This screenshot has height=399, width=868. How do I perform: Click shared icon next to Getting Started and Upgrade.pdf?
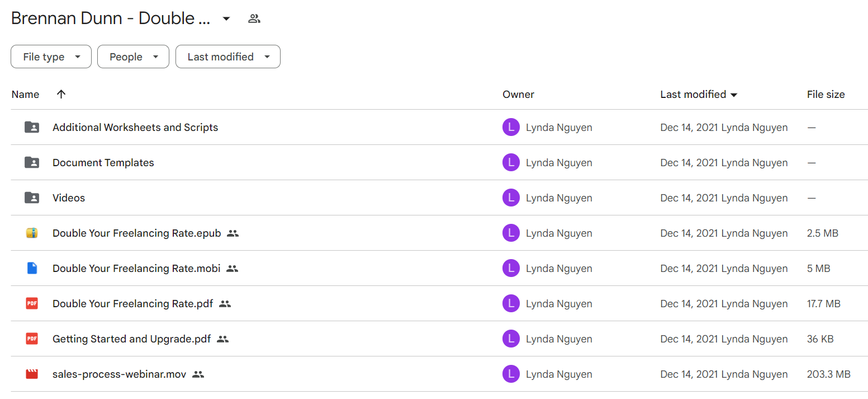(x=223, y=339)
